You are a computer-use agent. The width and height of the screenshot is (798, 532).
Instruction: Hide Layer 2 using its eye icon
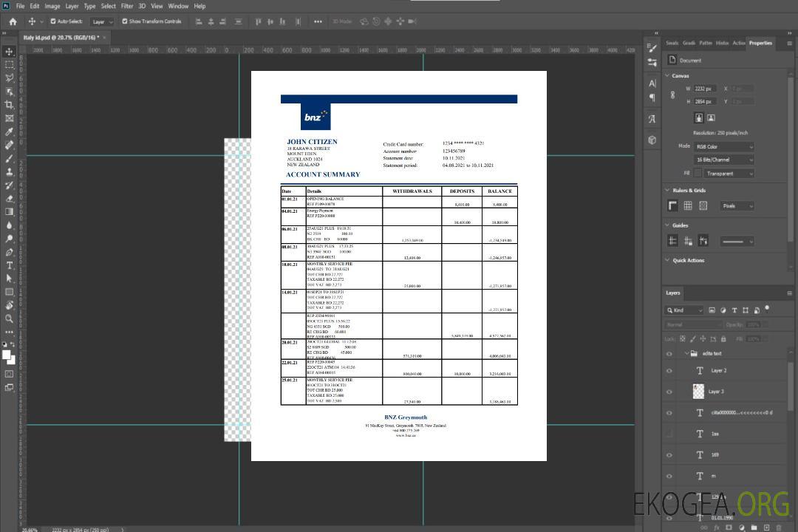(x=669, y=371)
